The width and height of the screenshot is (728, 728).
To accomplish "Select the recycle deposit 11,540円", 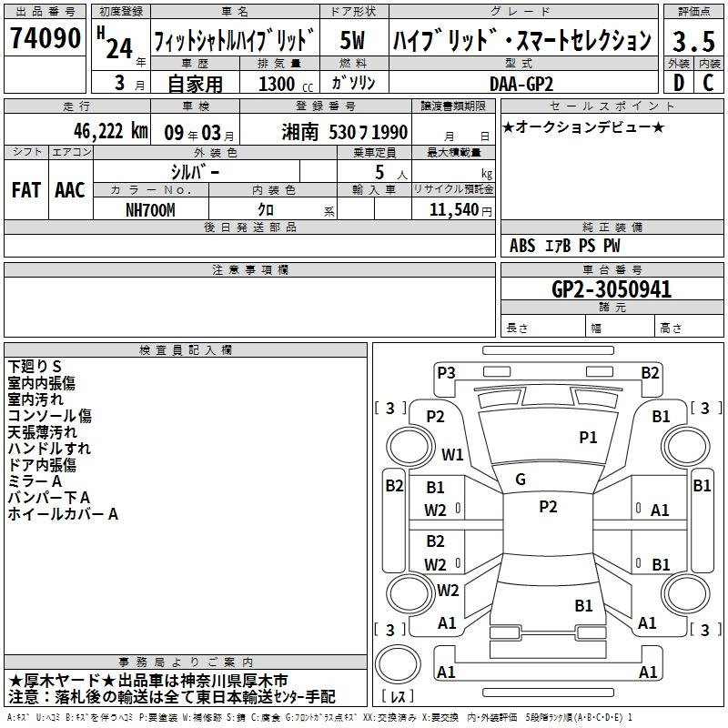I will [x=460, y=210].
